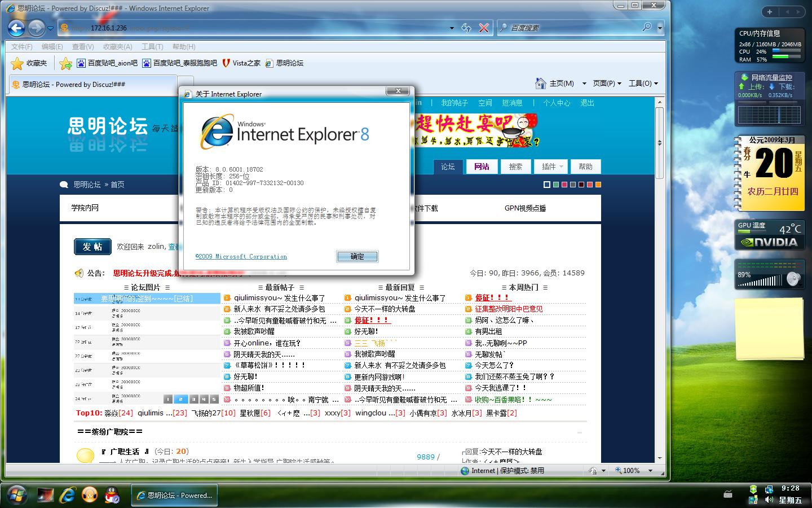Click the protected mode security icon in status bar
The height and width of the screenshot is (508, 812).
pyautogui.click(x=593, y=470)
